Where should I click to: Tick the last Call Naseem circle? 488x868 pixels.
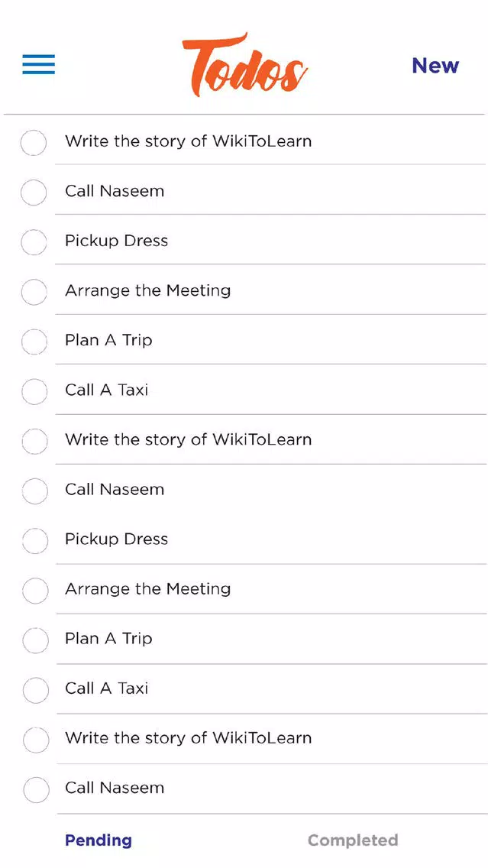(36, 789)
